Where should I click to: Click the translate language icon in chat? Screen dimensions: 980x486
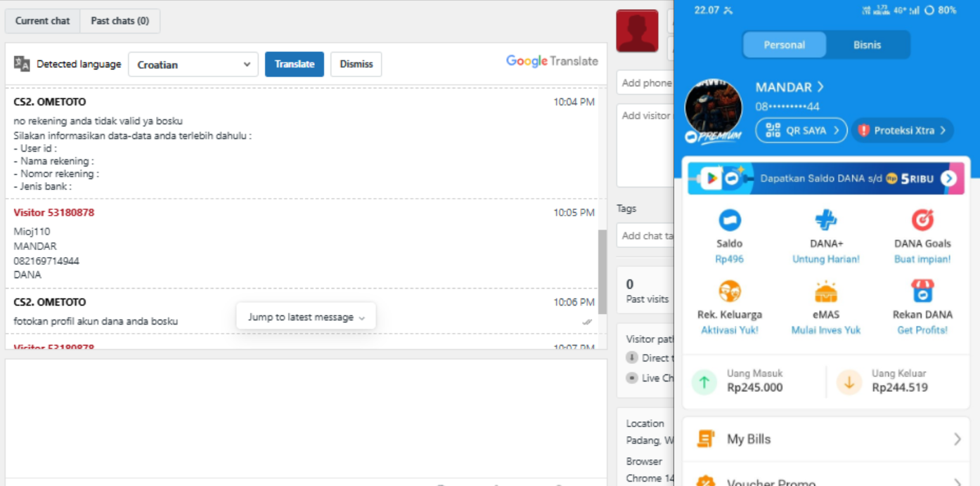(22, 64)
